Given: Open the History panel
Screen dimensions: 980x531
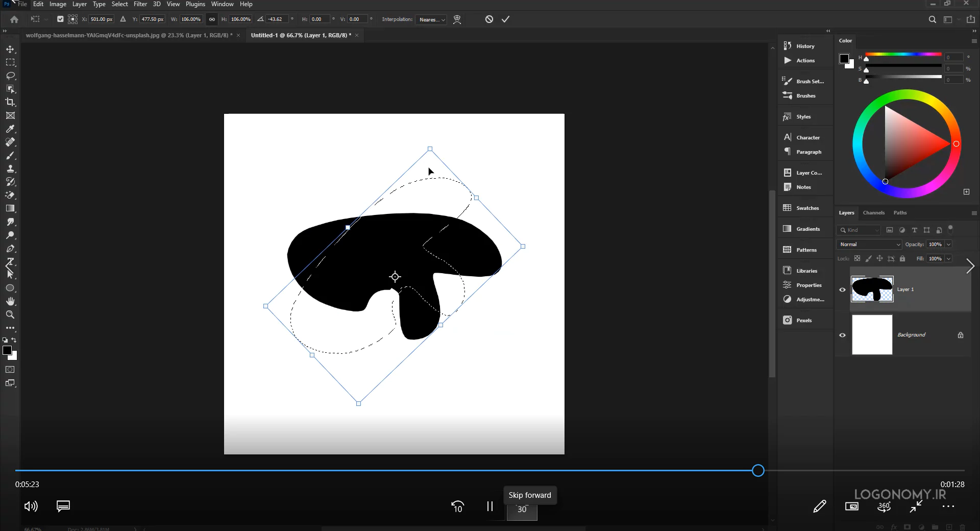Looking at the screenshot, I should (805, 46).
